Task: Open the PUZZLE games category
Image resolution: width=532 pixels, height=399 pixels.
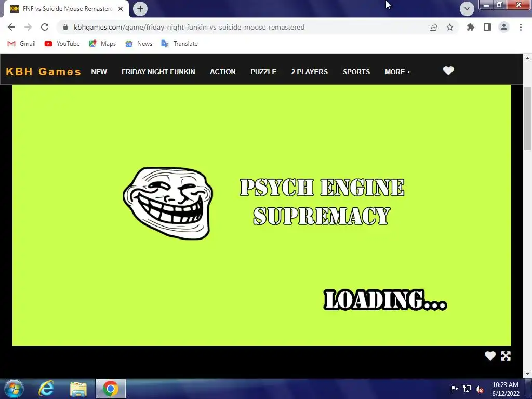Action: [x=263, y=72]
